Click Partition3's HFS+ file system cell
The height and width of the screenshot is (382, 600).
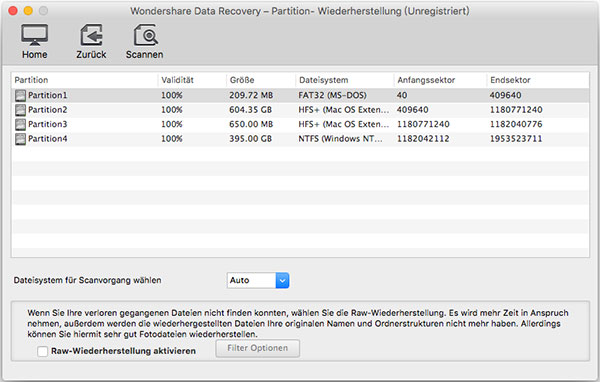[x=343, y=124]
